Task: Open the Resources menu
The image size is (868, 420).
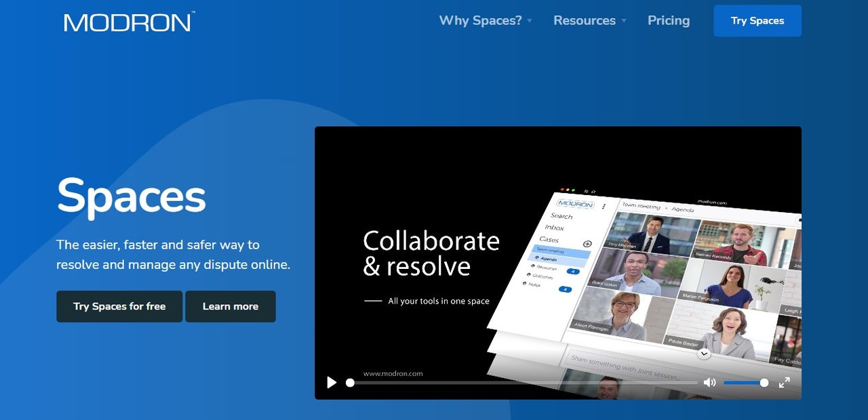Action: tap(585, 20)
